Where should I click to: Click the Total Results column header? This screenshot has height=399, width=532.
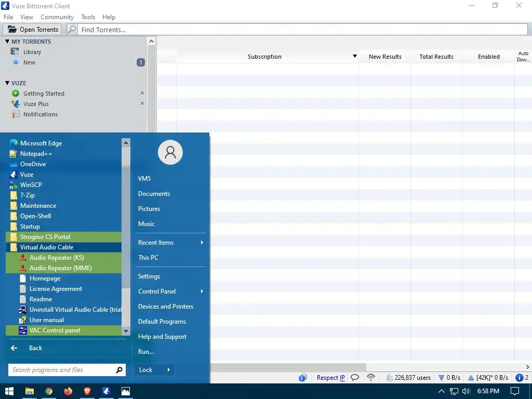pos(436,57)
